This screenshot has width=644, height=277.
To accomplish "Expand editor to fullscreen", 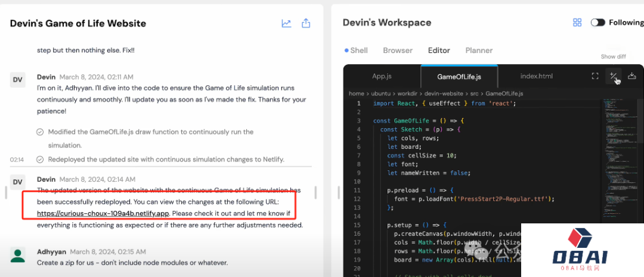I will (x=595, y=76).
